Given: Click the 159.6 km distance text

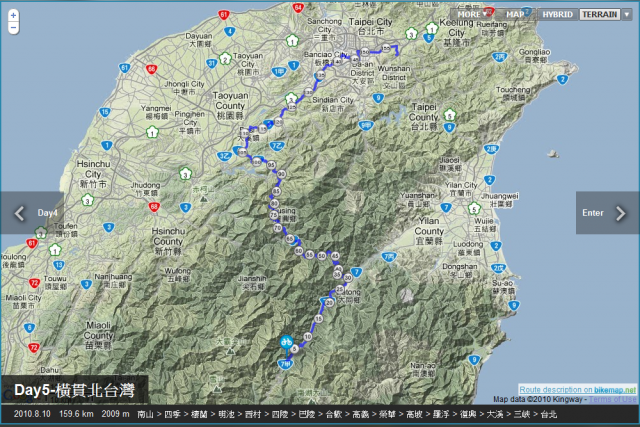Looking at the screenshot, I should tap(76, 414).
